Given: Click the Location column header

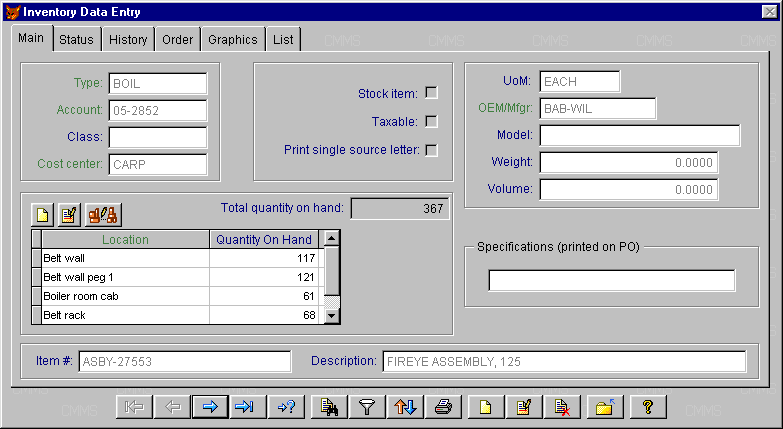Looking at the screenshot, I should click(x=125, y=240).
